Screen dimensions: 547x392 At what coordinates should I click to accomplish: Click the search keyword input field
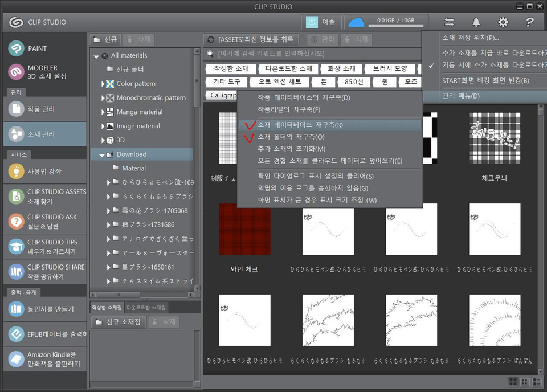pos(312,54)
